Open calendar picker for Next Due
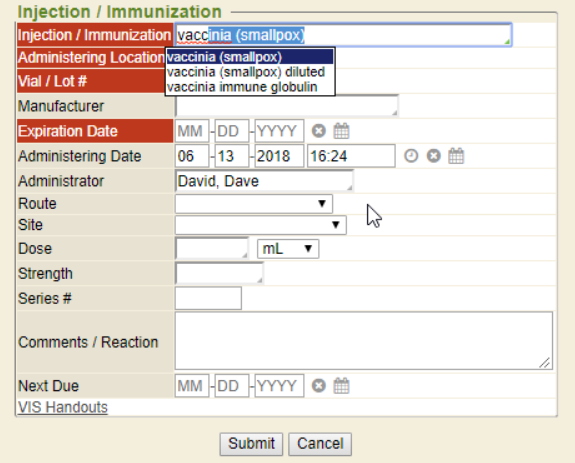The width and height of the screenshot is (575, 463). coord(341,386)
